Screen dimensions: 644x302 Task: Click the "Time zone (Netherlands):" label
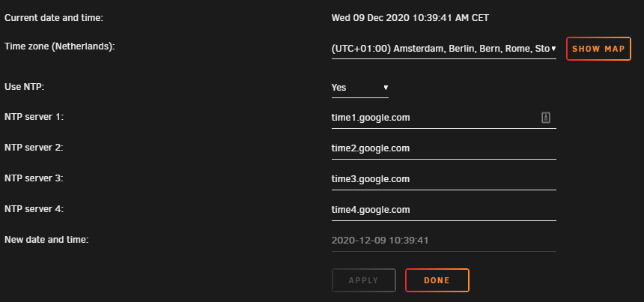60,46
